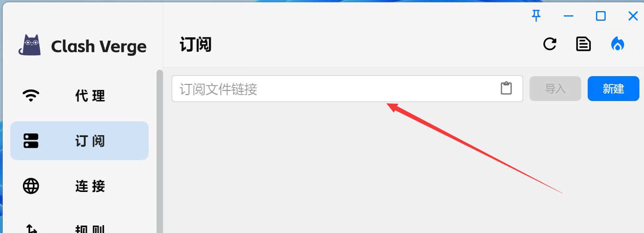Click the route icon beside 规则

[x=31, y=229]
